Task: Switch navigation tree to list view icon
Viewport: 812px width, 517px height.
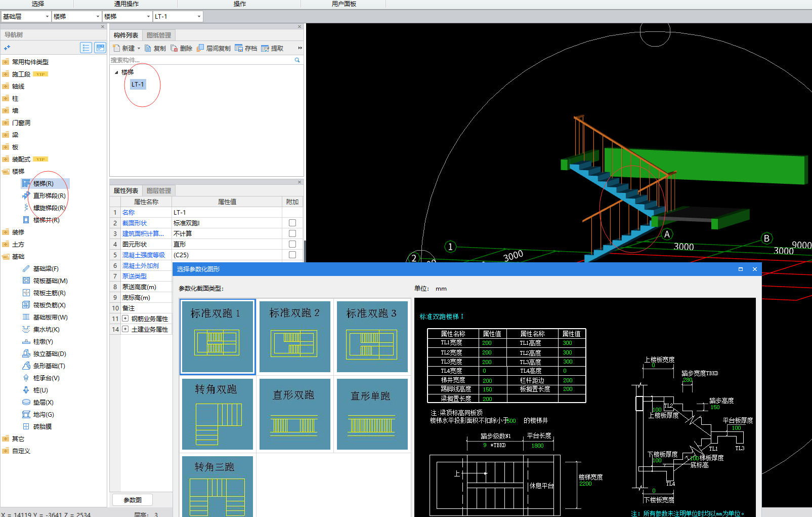Action: click(x=86, y=48)
